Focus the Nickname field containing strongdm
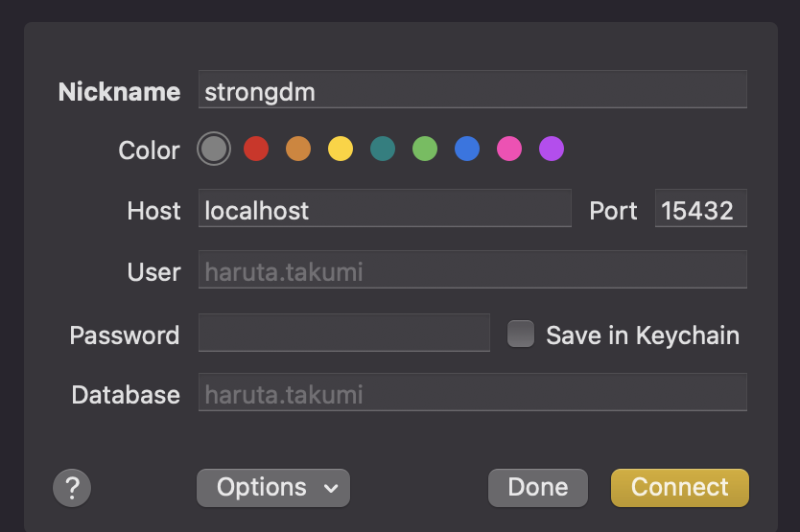Image resolution: width=800 pixels, height=532 pixels. point(473,90)
